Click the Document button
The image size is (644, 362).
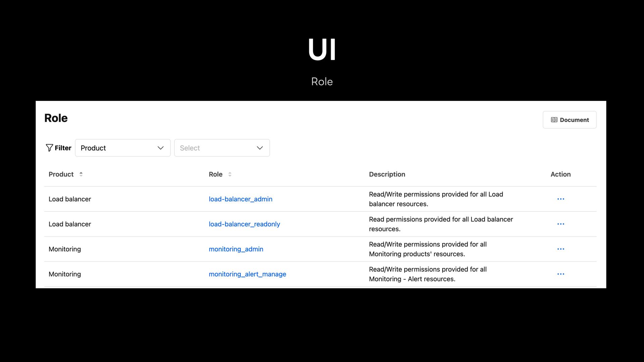(570, 120)
